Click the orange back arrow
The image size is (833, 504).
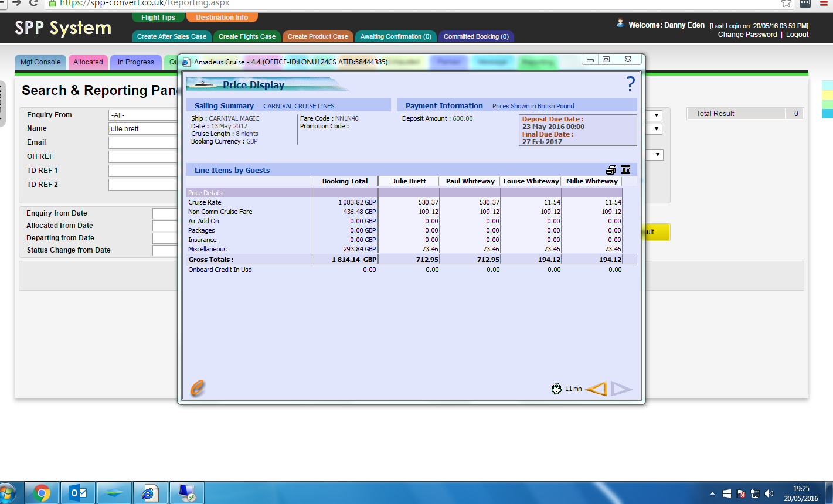[596, 389]
